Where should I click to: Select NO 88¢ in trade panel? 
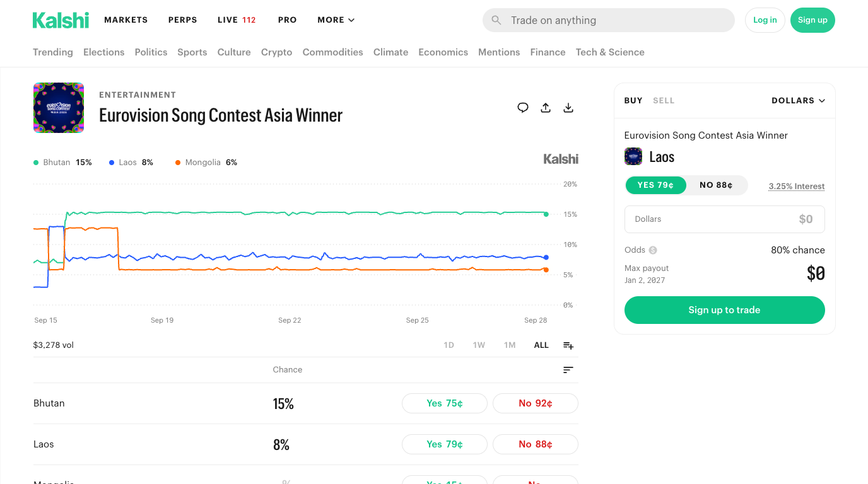(716, 185)
